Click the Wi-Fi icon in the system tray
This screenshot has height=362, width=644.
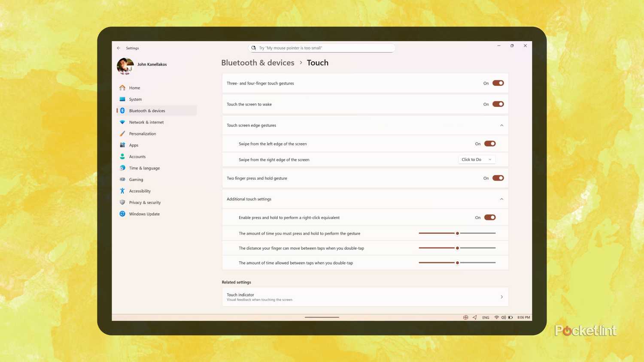click(497, 317)
